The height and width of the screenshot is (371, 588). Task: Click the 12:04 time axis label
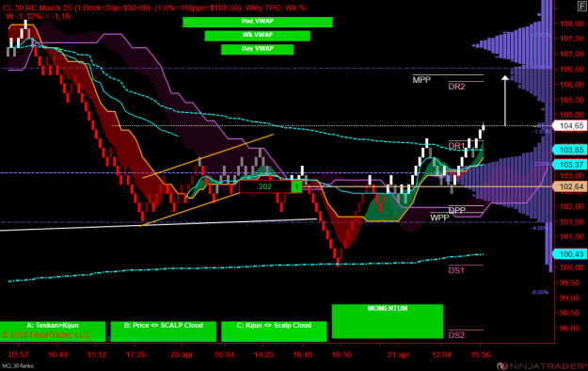[441, 355]
